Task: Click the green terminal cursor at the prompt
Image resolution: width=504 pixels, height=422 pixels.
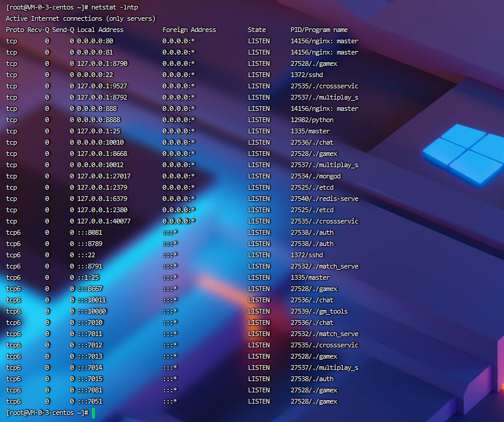Action: pos(93,413)
